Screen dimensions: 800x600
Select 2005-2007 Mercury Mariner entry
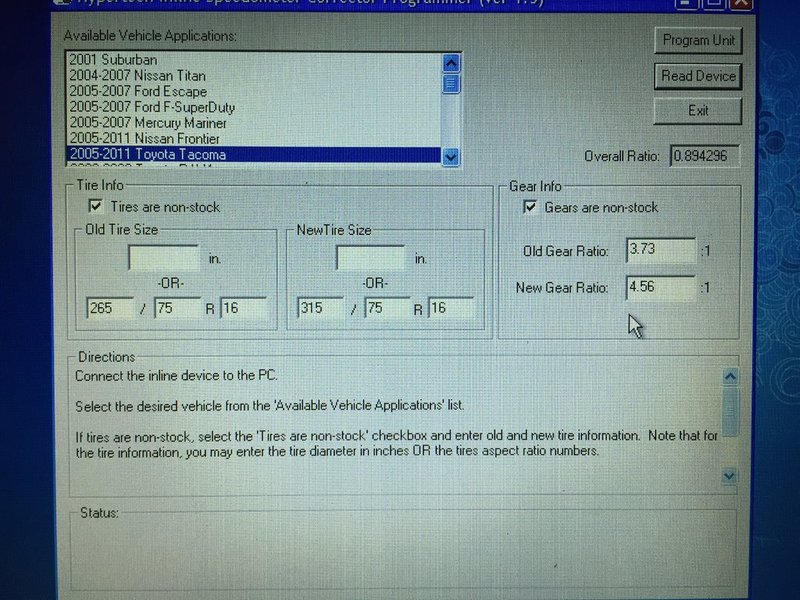click(254, 123)
